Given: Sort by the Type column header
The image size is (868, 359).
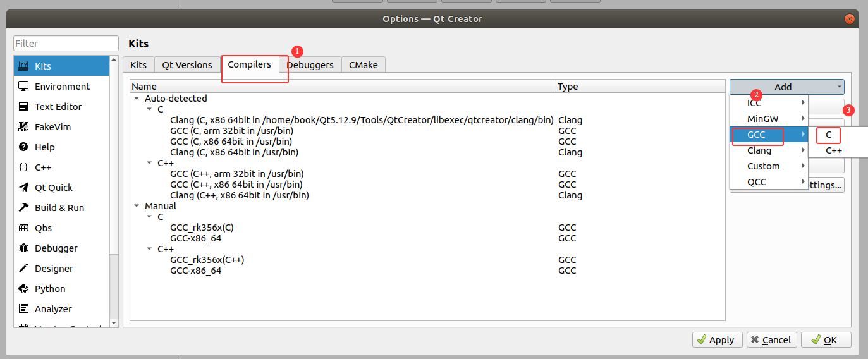Looking at the screenshot, I should coord(640,87).
